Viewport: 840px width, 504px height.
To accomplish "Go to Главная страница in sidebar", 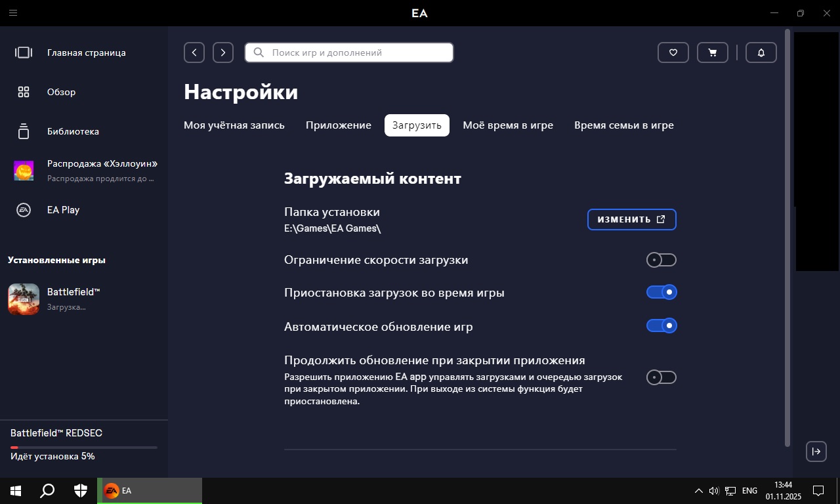I will tap(87, 52).
